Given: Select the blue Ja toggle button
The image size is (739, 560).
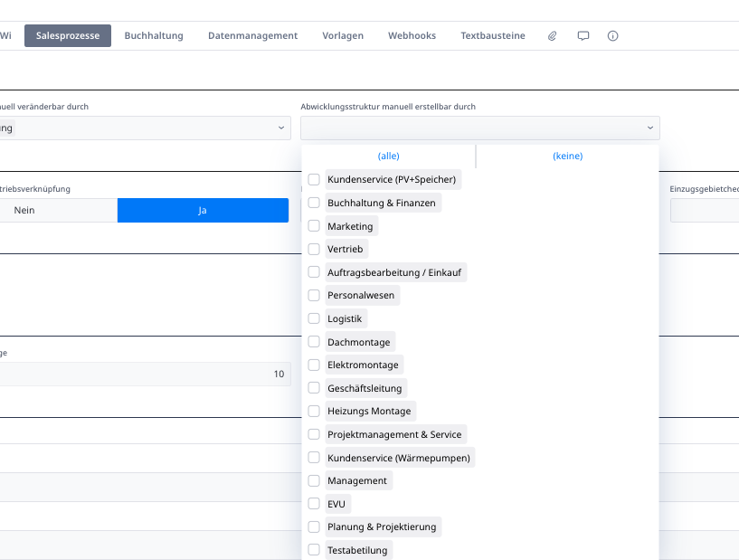Looking at the screenshot, I should [203, 210].
